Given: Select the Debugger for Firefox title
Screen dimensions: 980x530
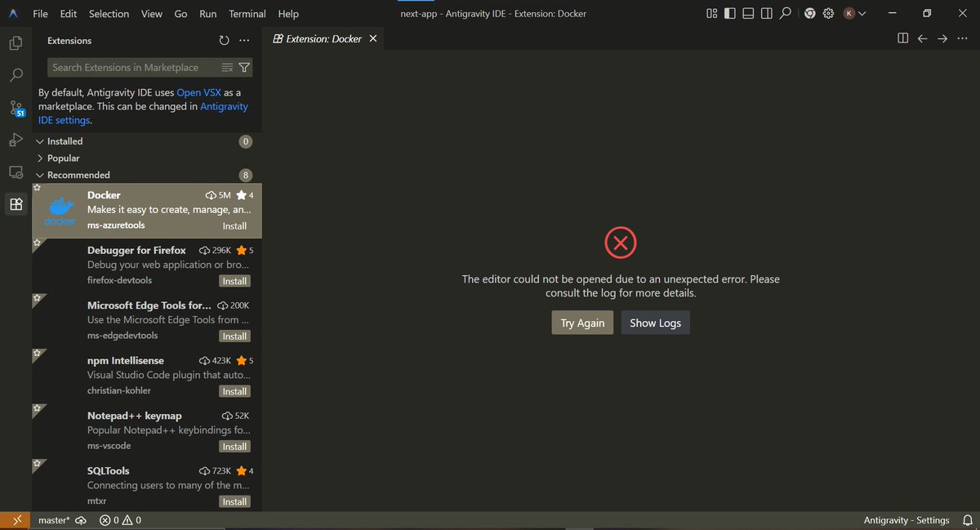Looking at the screenshot, I should pyautogui.click(x=136, y=250).
